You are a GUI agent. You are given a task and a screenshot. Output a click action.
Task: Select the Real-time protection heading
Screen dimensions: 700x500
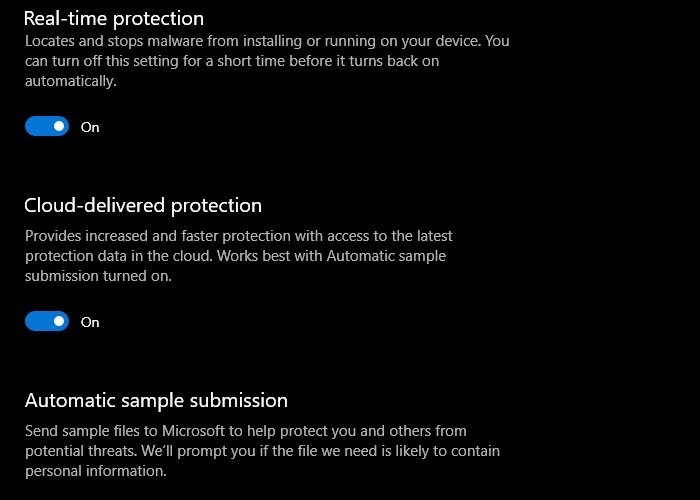point(114,18)
